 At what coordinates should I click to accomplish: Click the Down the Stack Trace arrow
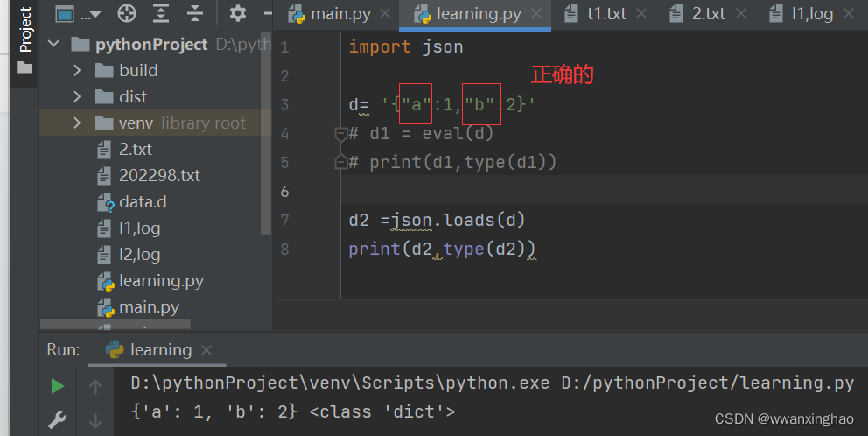95,421
